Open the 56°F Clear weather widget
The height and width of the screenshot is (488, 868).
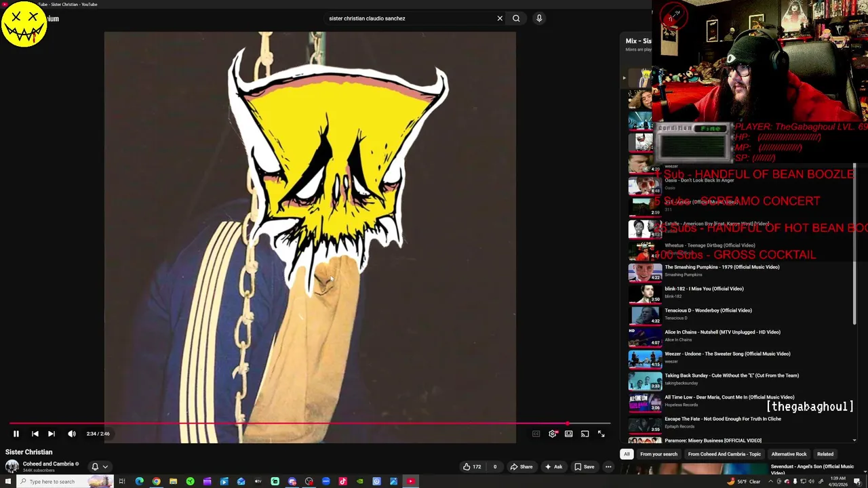point(744,481)
